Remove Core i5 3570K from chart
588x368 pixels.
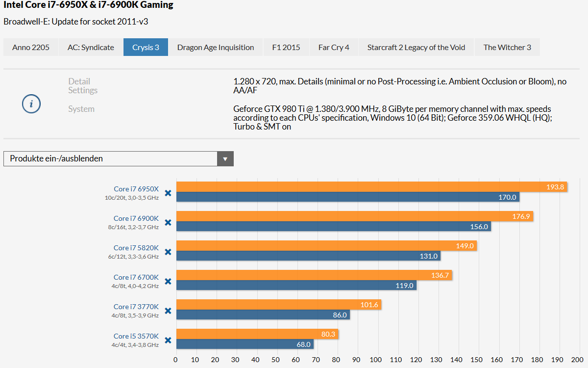(168, 341)
